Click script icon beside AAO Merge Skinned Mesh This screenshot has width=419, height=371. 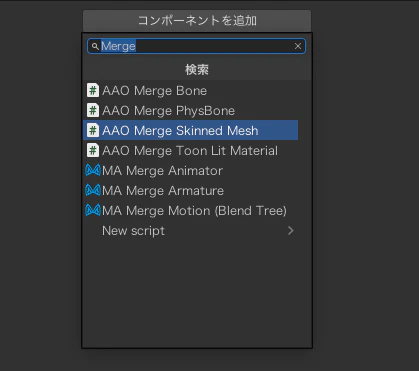click(93, 130)
